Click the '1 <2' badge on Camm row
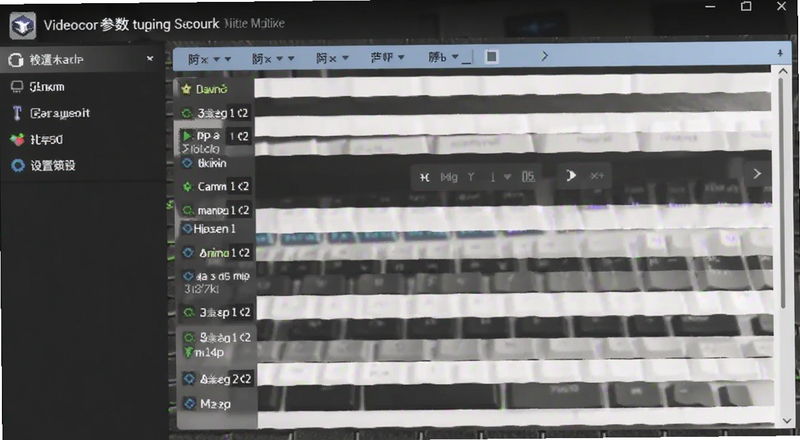 (x=239, y=186)
